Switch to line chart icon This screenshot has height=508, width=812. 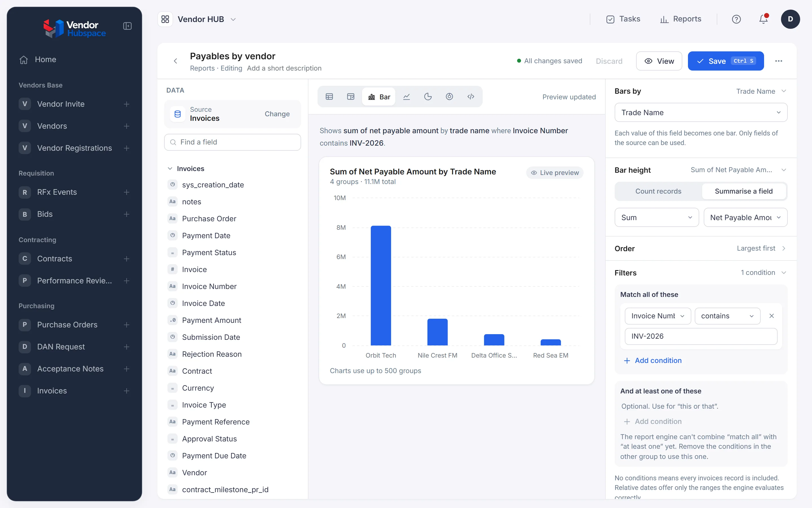coord(407,97)
